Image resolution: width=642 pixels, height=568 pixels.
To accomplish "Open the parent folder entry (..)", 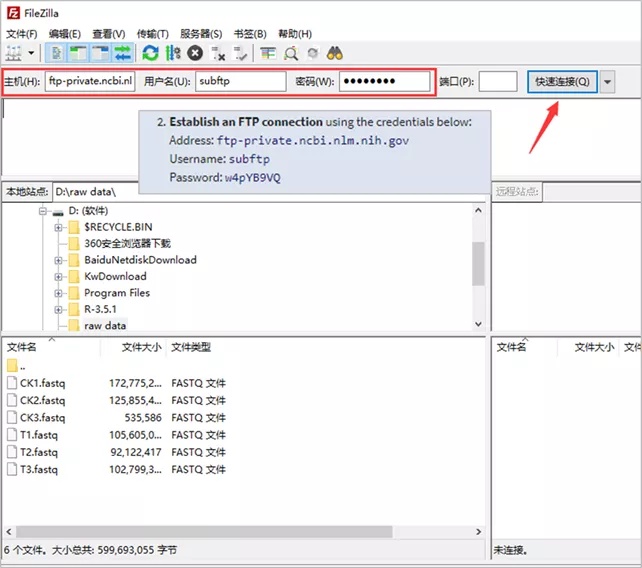I will coord(16,366).
